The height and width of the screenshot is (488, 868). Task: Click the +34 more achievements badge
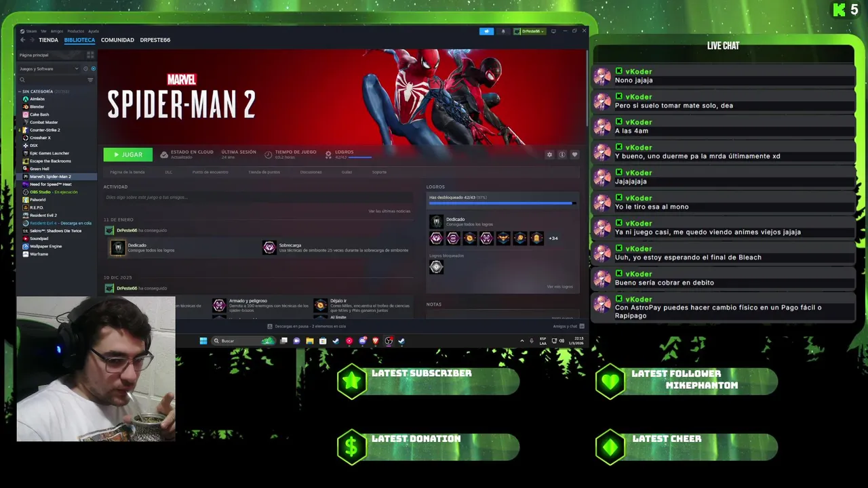coord(553,238)
